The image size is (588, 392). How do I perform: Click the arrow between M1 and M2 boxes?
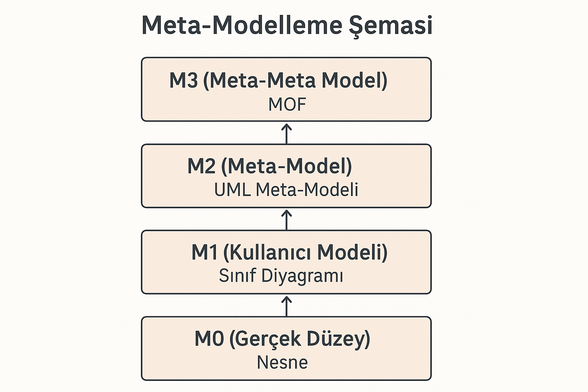[286, 219]
